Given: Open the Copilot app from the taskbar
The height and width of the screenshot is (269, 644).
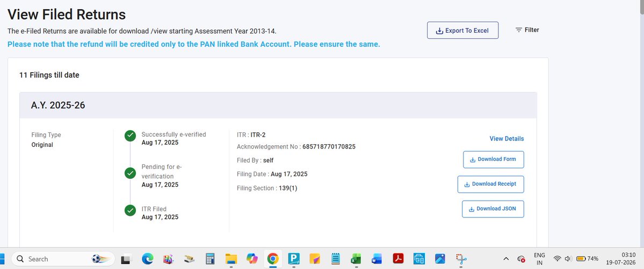Looking at the screenshot, I should pos(252,259).
